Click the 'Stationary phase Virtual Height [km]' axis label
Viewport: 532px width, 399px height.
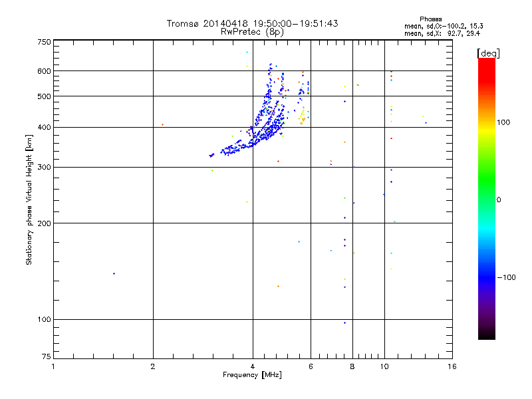pyautogui.click(x=29, y=199)
